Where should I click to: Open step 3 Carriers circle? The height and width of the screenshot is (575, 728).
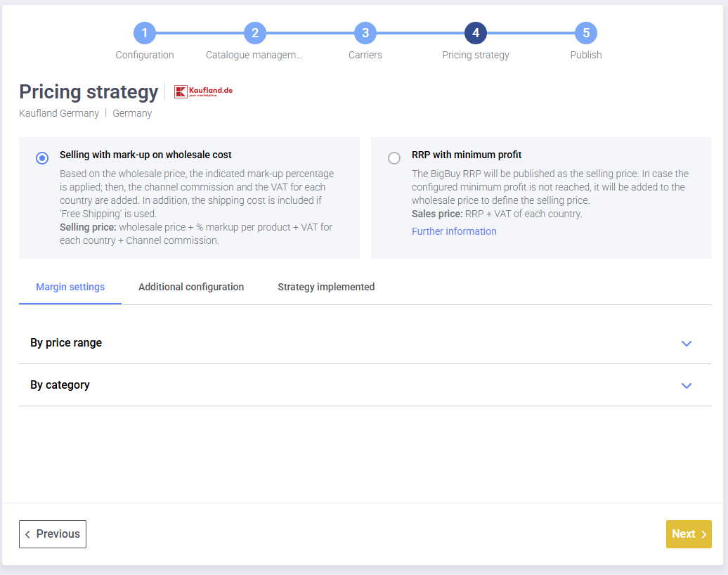[x=365, y=33]
